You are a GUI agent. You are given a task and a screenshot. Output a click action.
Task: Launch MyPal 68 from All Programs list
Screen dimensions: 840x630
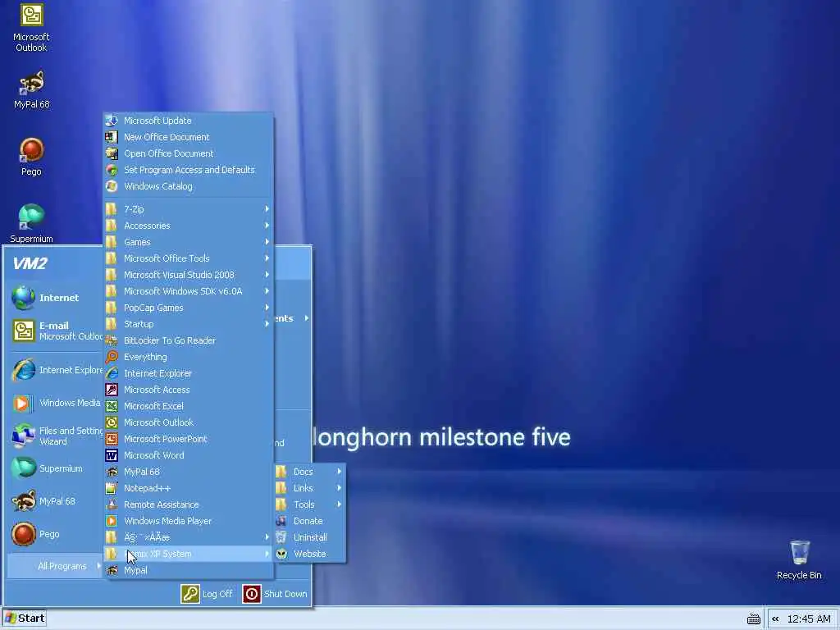[188, 472]
